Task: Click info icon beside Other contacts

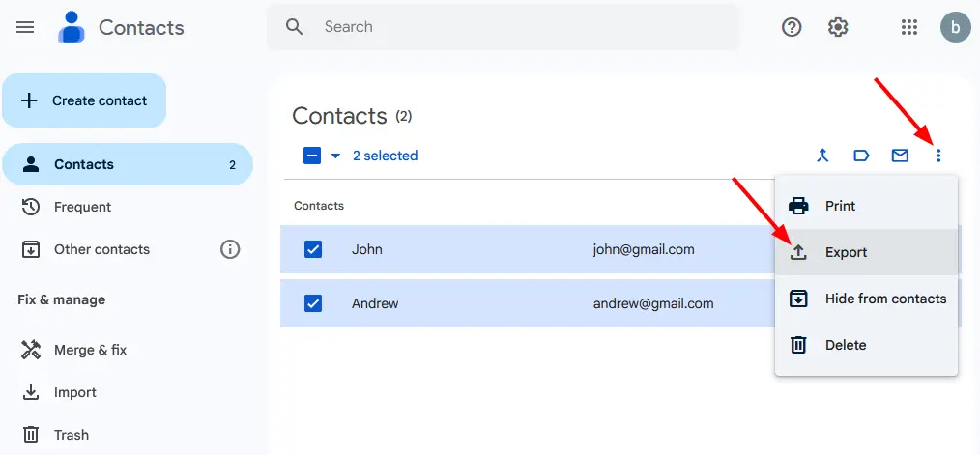Action: (230, 249)
